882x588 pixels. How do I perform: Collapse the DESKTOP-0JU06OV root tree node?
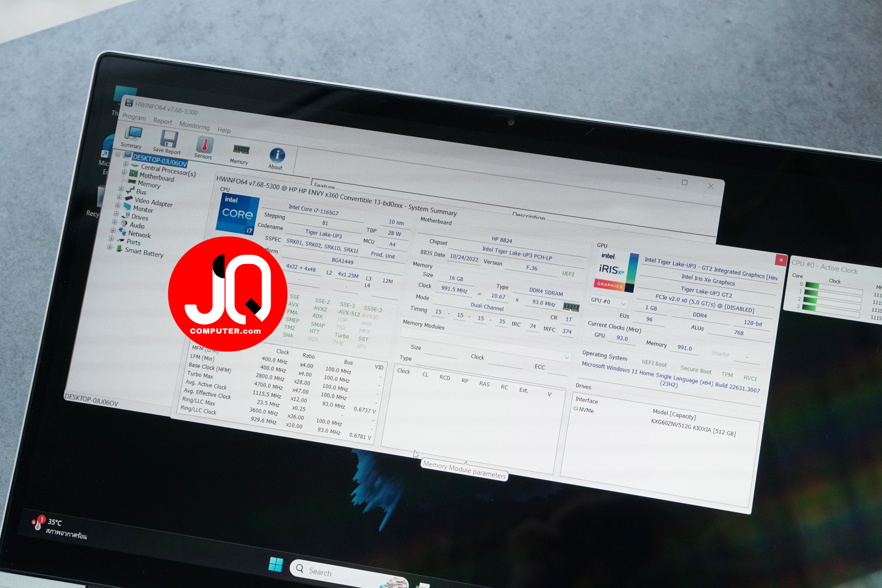pos(118,154)
